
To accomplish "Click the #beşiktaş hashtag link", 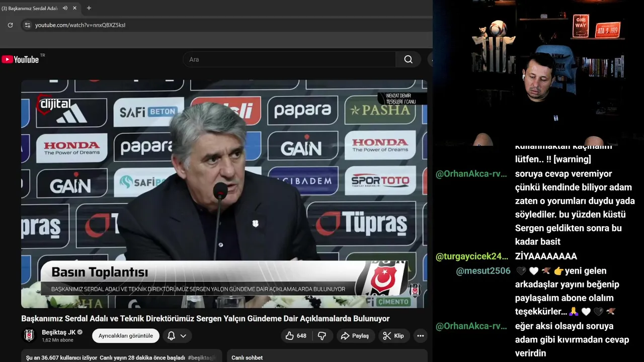I will pyautogui.click(x=202, y=357).
